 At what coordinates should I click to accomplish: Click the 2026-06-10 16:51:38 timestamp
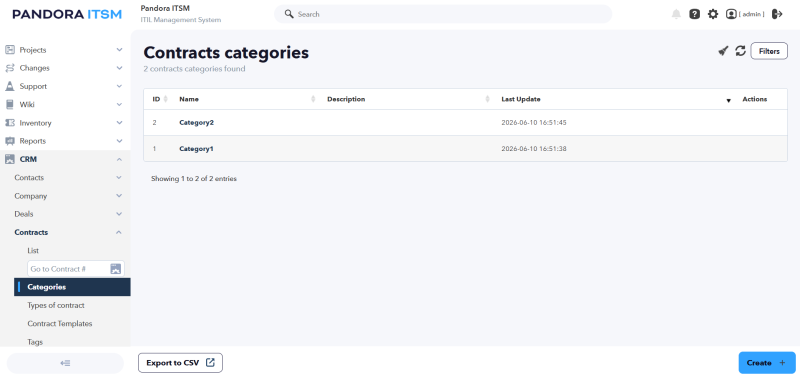point(534,149)
